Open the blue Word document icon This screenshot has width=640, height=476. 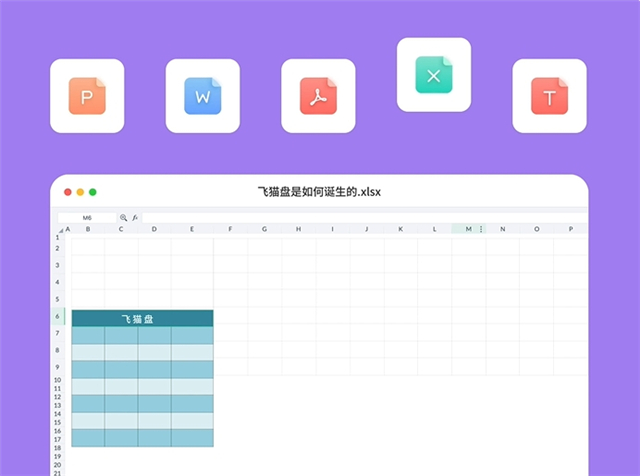coord(203,96)
